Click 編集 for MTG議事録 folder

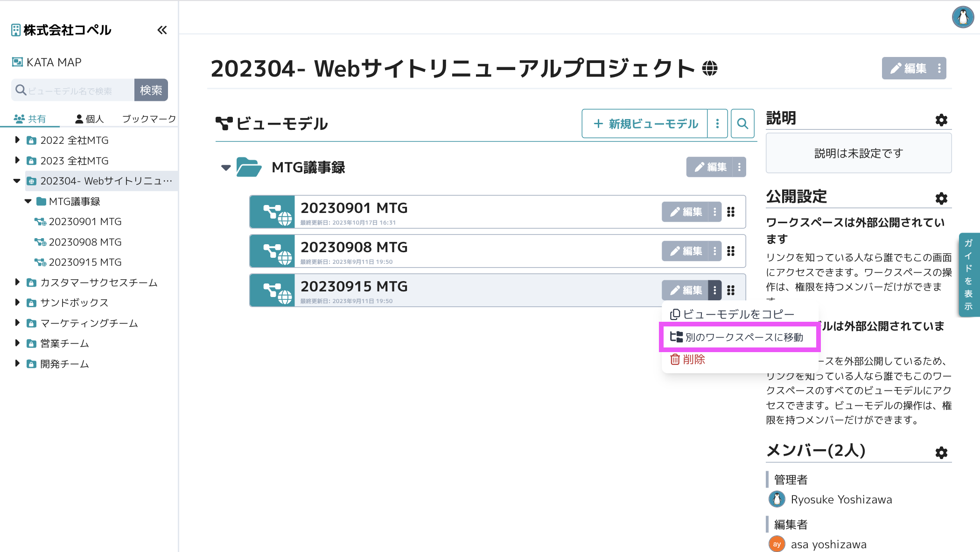pyautogui.click(x=710, y=167)
